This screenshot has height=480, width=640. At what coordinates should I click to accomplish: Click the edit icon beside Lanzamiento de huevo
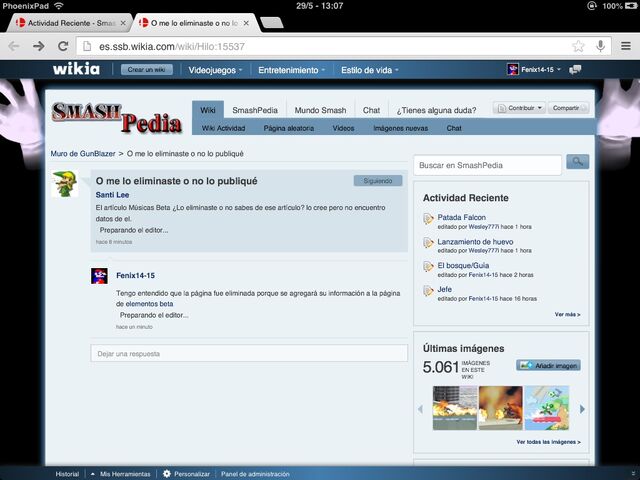click(428, 243)
